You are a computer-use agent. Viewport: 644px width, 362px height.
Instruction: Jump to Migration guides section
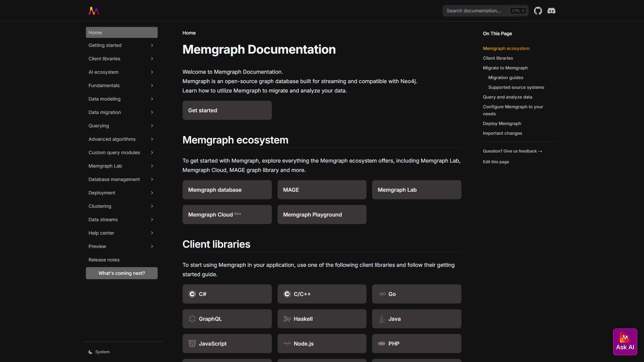click(x=505, y=77)
